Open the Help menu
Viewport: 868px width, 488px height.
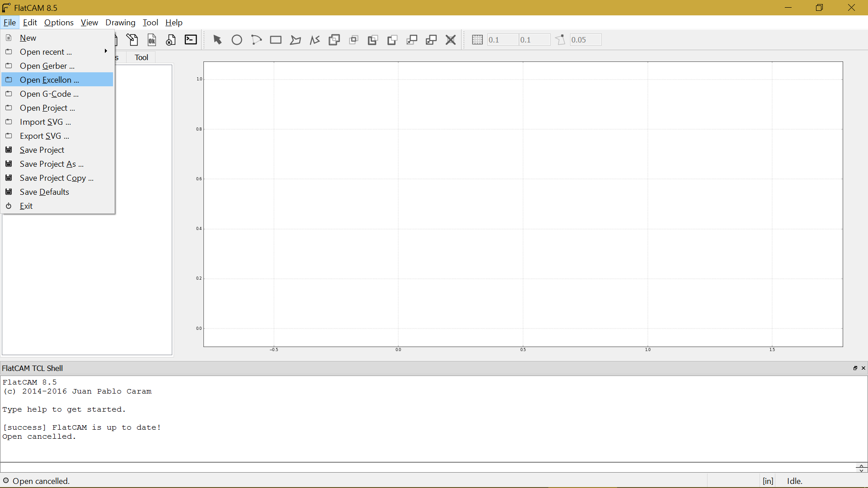coord(174,23)
